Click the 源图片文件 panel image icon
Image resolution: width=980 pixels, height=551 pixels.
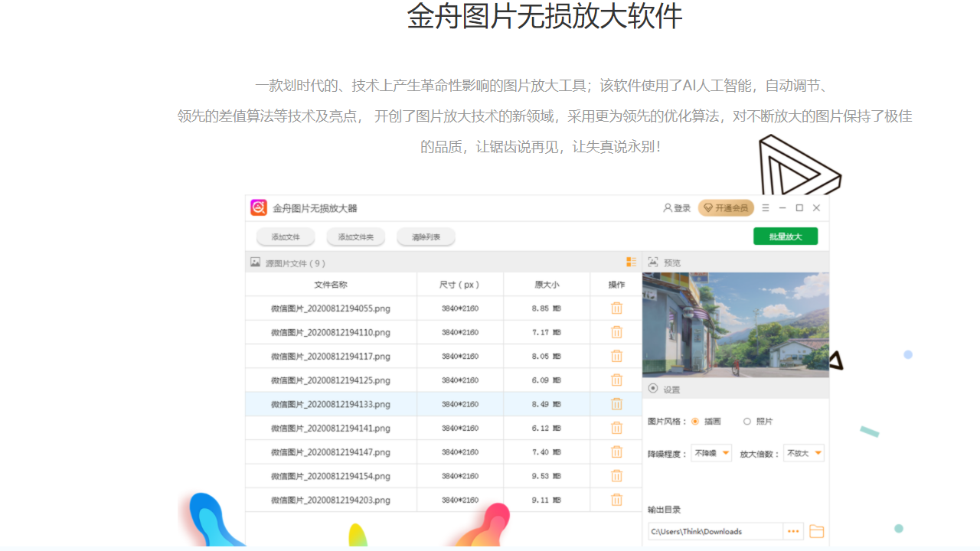(x=255, y=262)
